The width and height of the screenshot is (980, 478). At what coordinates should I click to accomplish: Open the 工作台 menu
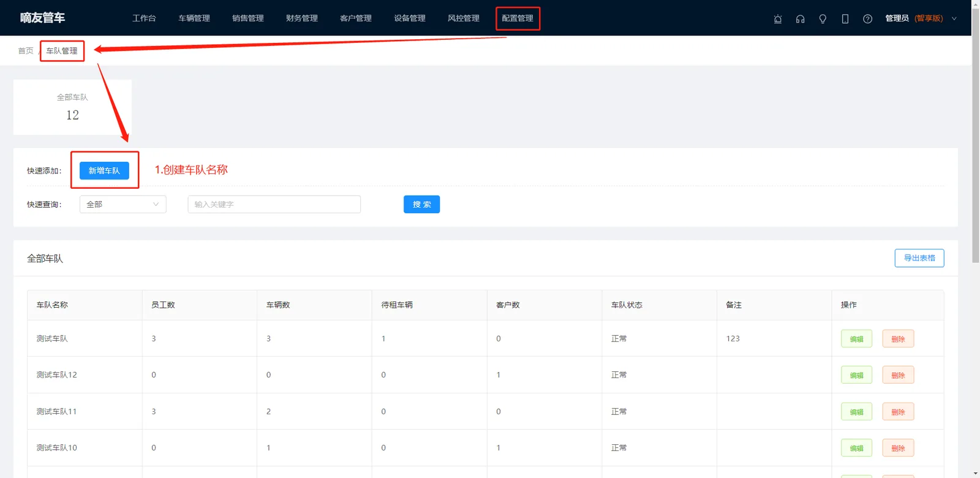click(144, 18)
